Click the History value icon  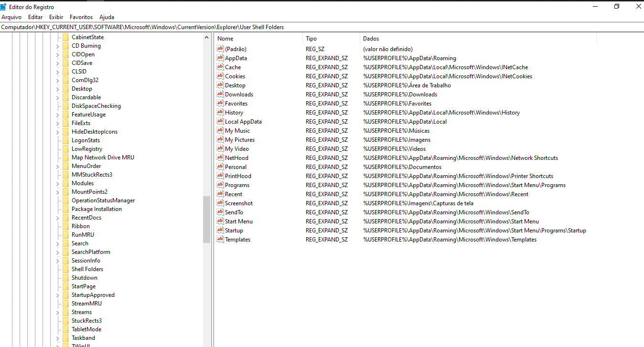220,112
